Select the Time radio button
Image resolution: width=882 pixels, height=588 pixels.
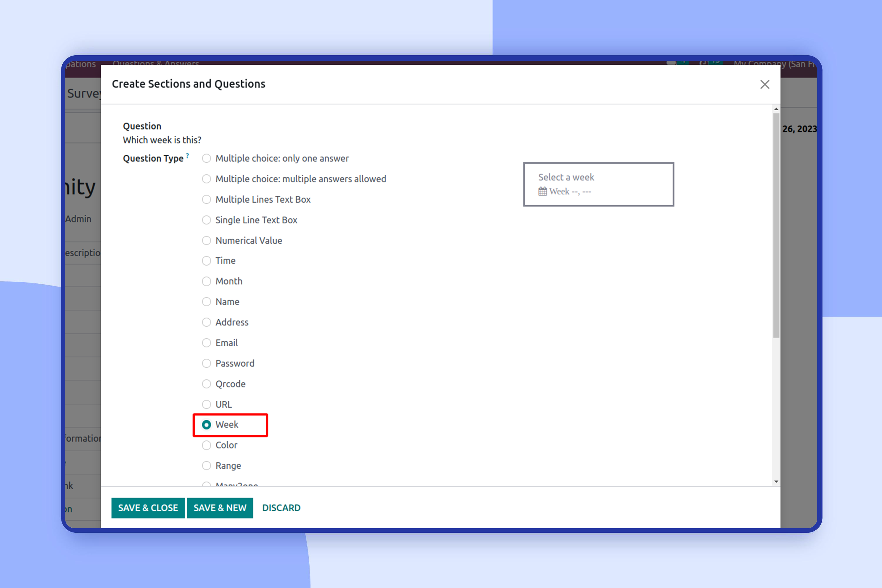[x=207, y=260]
